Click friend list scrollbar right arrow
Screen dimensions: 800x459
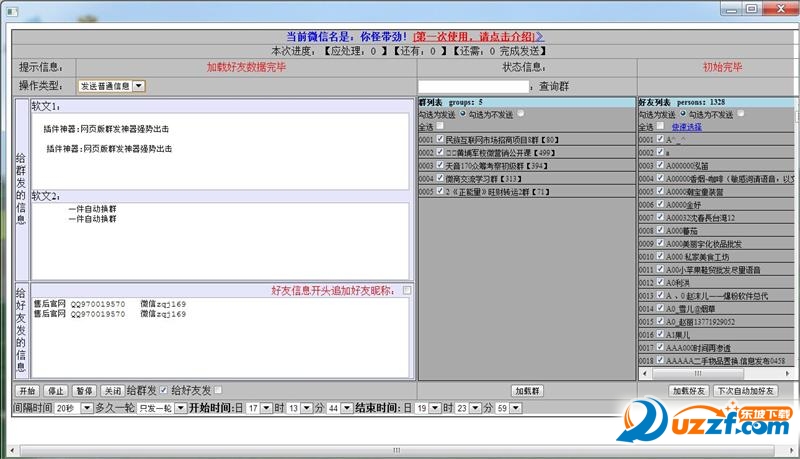point(787,374)
